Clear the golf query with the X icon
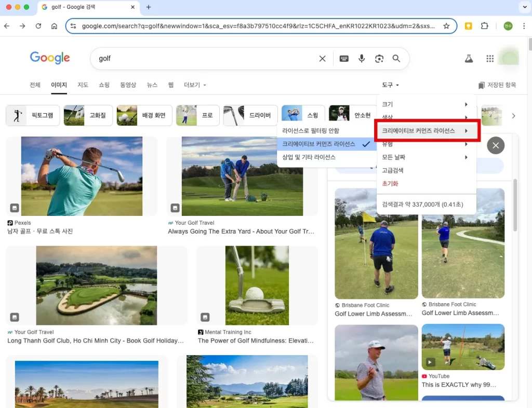Image resolution: width=532 pixels, height=408 pixels. [x=322, y=59]
